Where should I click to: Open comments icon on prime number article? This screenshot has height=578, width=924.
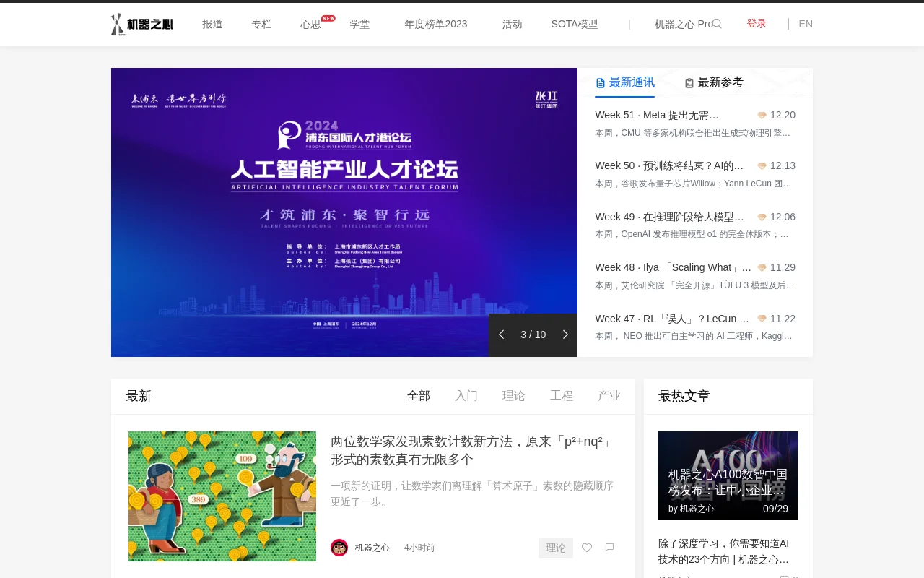click(609, 548)
